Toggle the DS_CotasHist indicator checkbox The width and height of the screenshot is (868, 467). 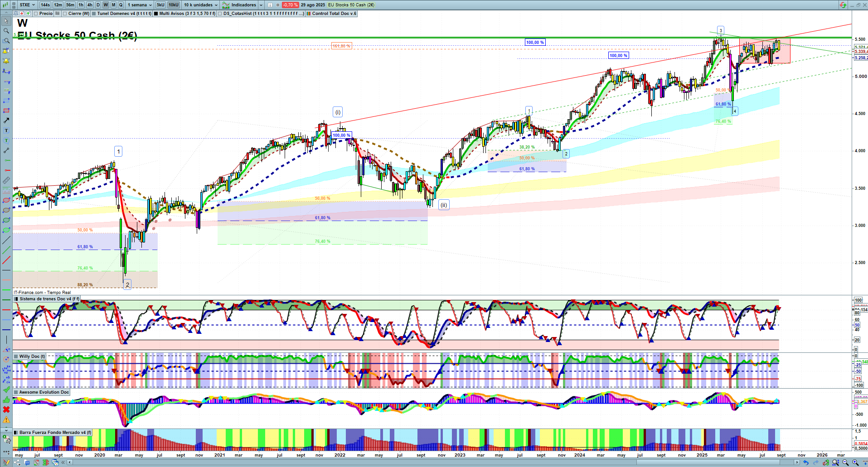[220, 14]
